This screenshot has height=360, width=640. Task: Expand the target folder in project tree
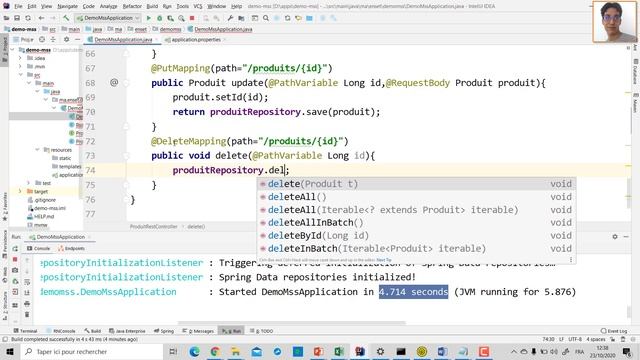pyautogui.click(x=20, y=191)
